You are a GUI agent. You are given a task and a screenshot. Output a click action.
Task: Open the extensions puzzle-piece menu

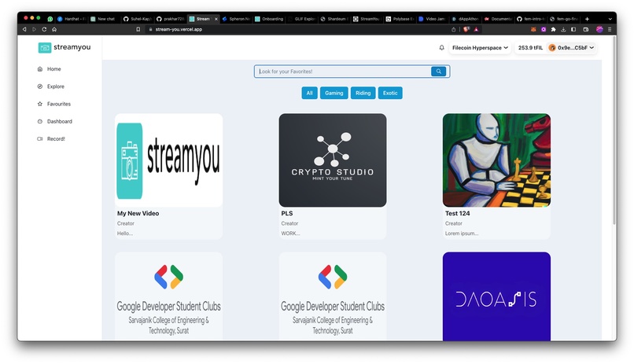point(553,29)
